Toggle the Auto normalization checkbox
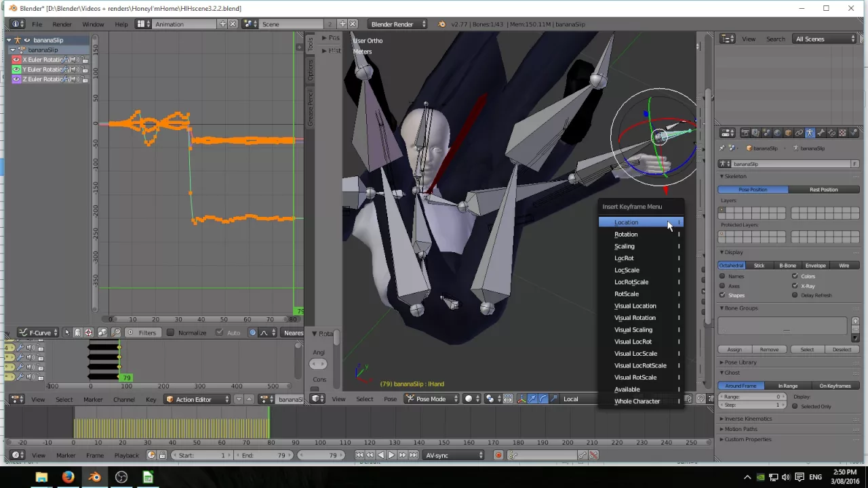Viewport: 868px width, 488px height. pyautogui.click(x=219, y=333)
